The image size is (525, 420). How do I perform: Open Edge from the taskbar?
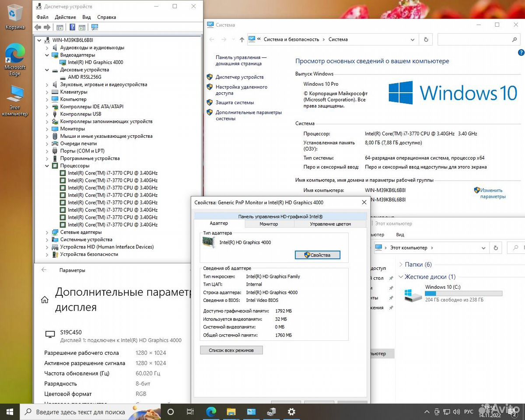[211, 412]
